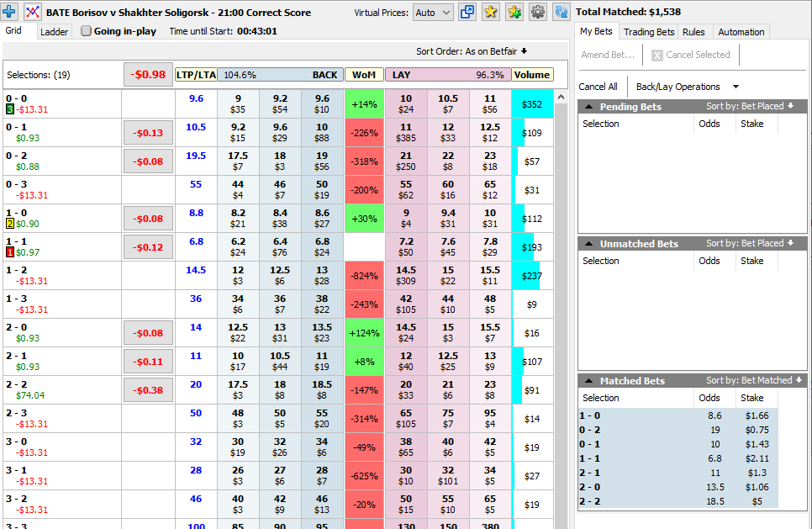This screenshot has height=529, width=812.
Task: Click the plain yellow star favourites icon
Action: click(x=491, y=12)
